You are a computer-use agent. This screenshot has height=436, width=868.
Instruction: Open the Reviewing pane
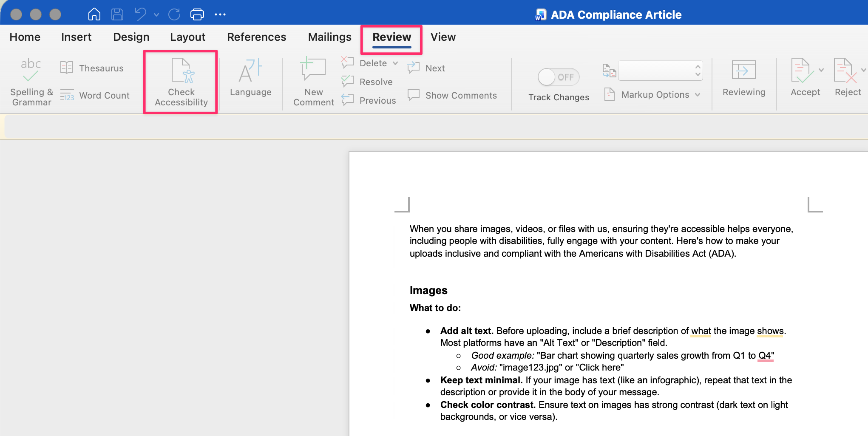(743, 79)
